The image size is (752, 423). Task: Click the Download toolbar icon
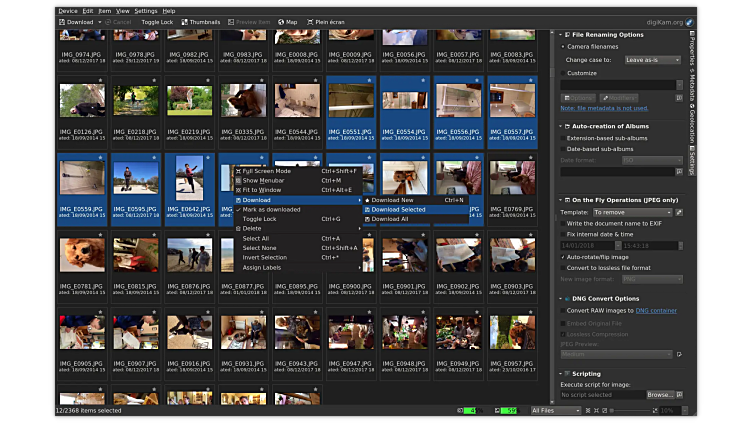tap(63, 21)
